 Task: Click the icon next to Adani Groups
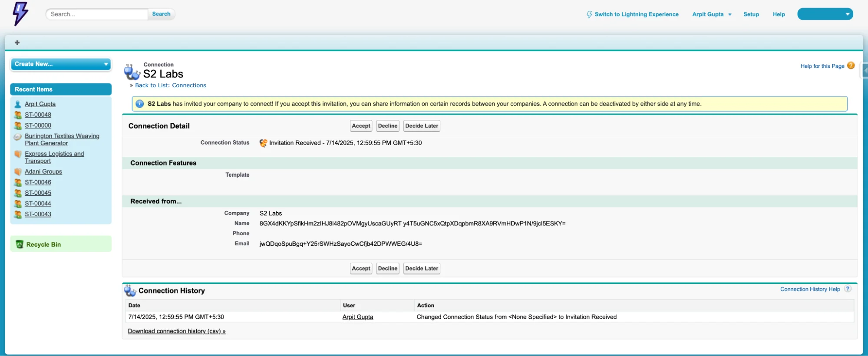click(x=18, y=172)
